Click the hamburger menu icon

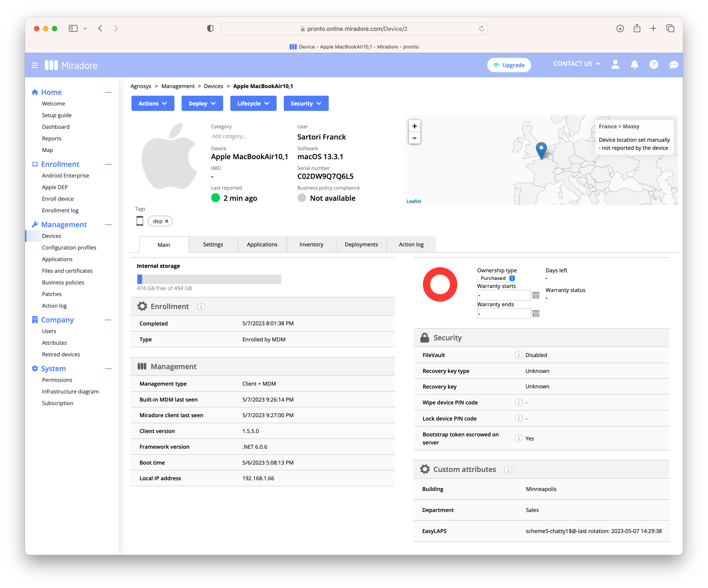(35, 65)
